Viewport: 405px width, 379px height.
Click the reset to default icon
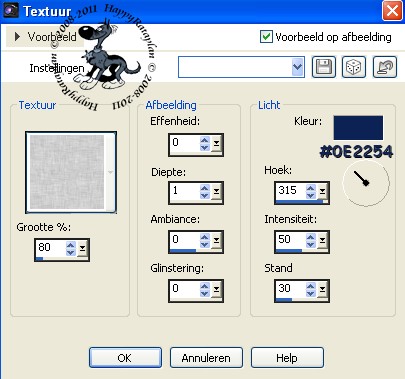pyautogui.click(x=385, y=67)
